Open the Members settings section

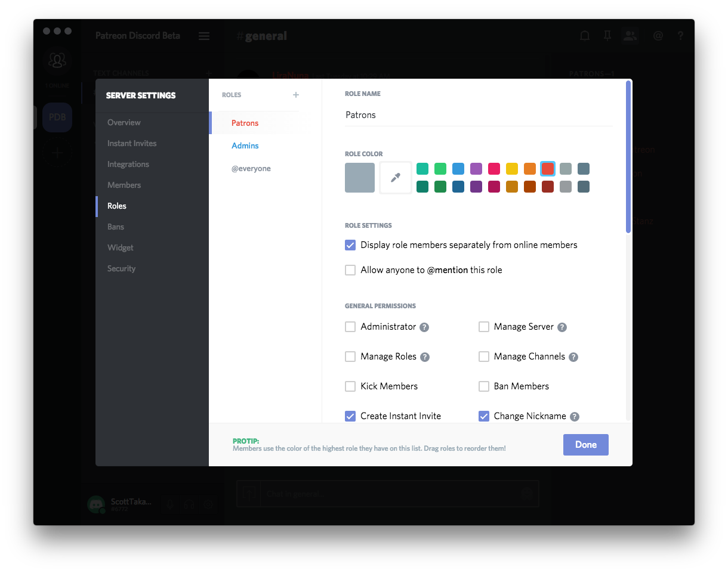(x=124, y=185)
